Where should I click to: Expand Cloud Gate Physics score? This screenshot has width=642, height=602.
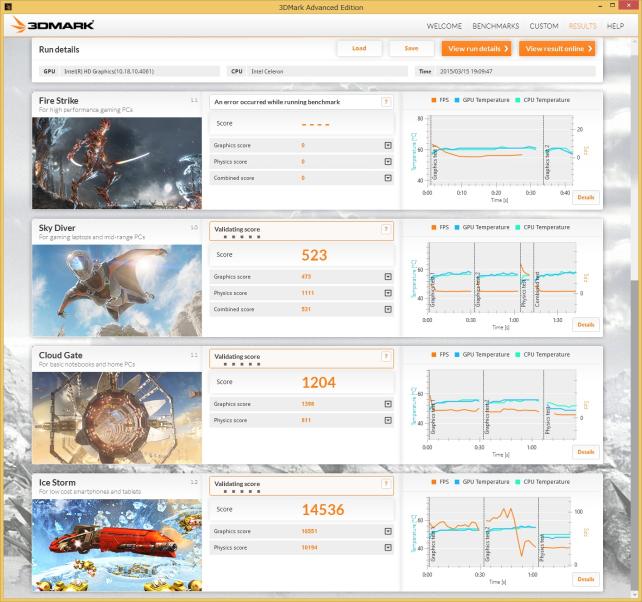pos(388,421)
